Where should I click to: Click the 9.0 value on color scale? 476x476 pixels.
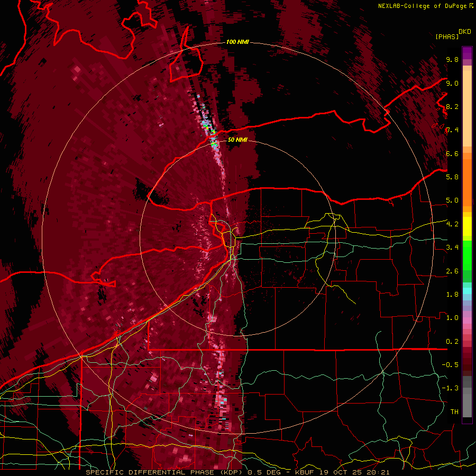pos(452,83)
